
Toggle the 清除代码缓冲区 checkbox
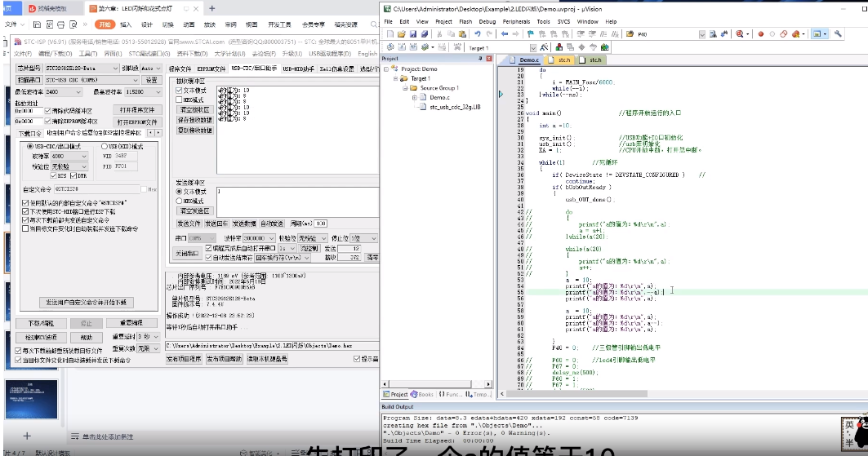point(47,111)
